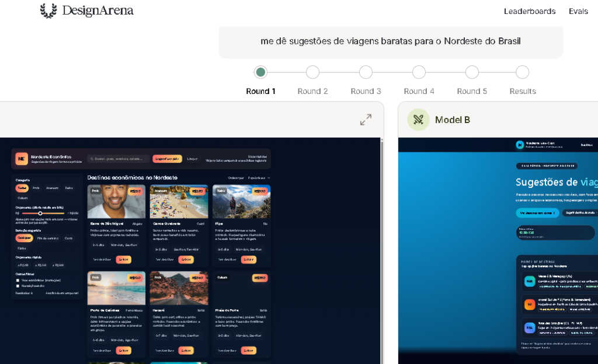Check the second checkbox under Outros filtros
Image resolution: width=598 pixels, height=364 pixels.
[18, 286]
